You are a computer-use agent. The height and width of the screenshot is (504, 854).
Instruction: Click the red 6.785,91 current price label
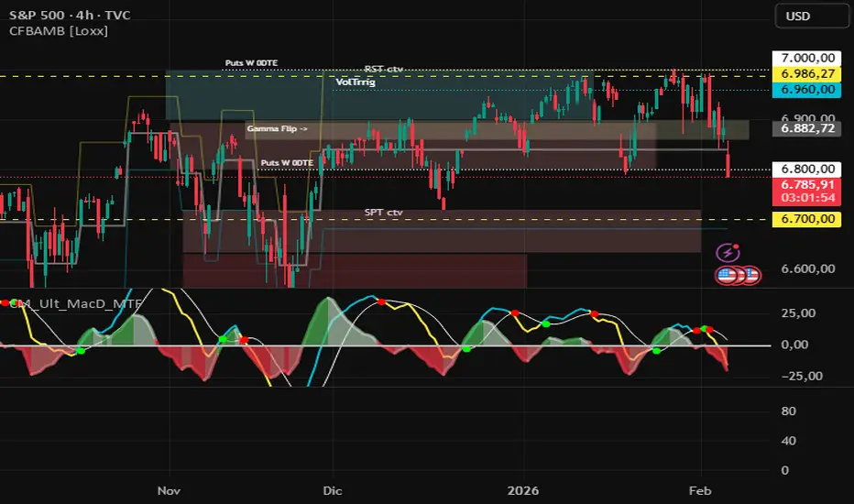(x=807, y=184)
